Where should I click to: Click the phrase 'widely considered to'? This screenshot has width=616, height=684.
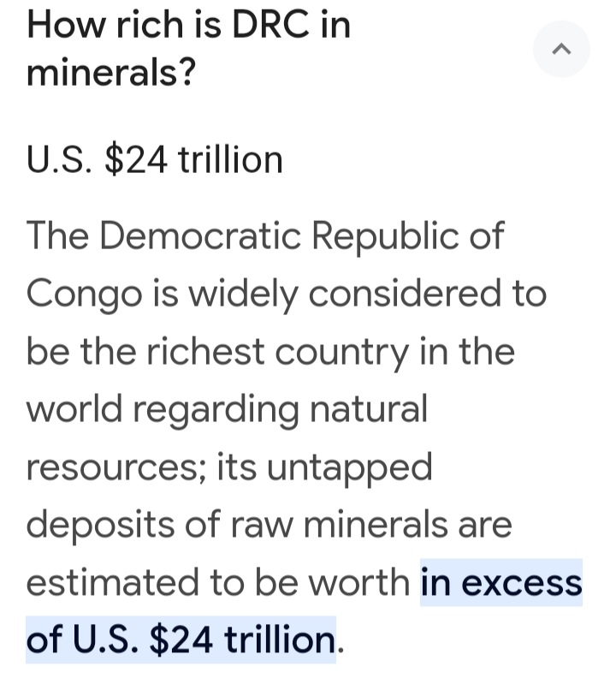point(367,293)
